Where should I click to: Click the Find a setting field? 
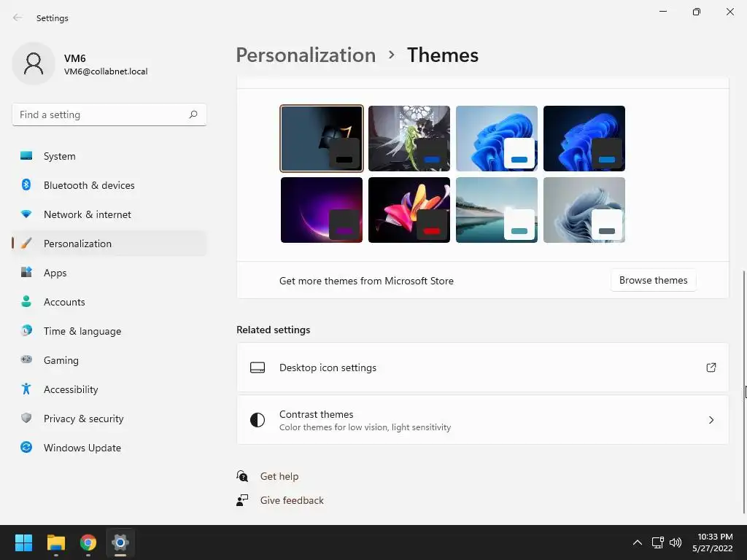(109, 114)
